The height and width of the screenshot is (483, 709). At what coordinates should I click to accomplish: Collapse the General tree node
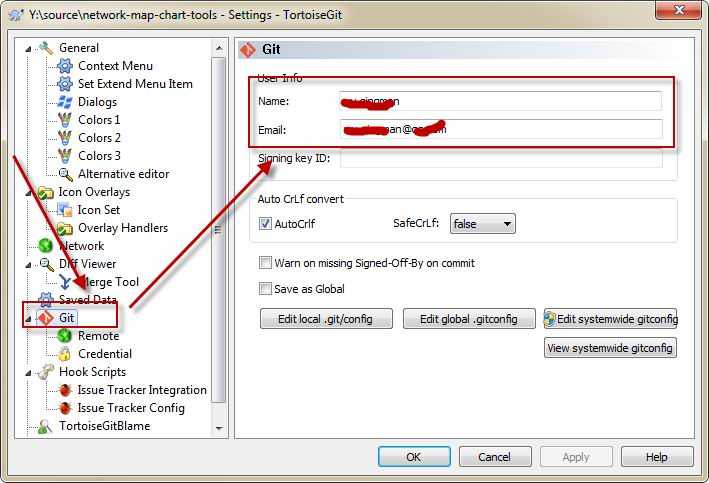pyautogui.click(x=28, y=48)
